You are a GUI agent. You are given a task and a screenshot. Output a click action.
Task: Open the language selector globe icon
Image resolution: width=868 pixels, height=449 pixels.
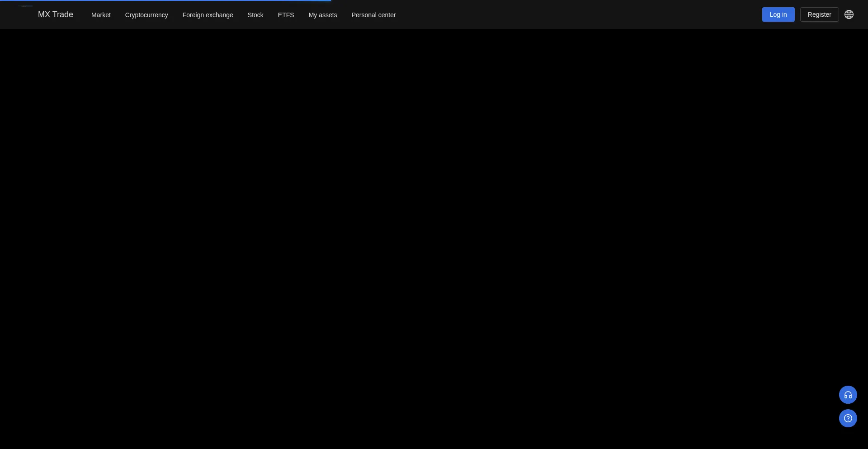click(849, 14)
